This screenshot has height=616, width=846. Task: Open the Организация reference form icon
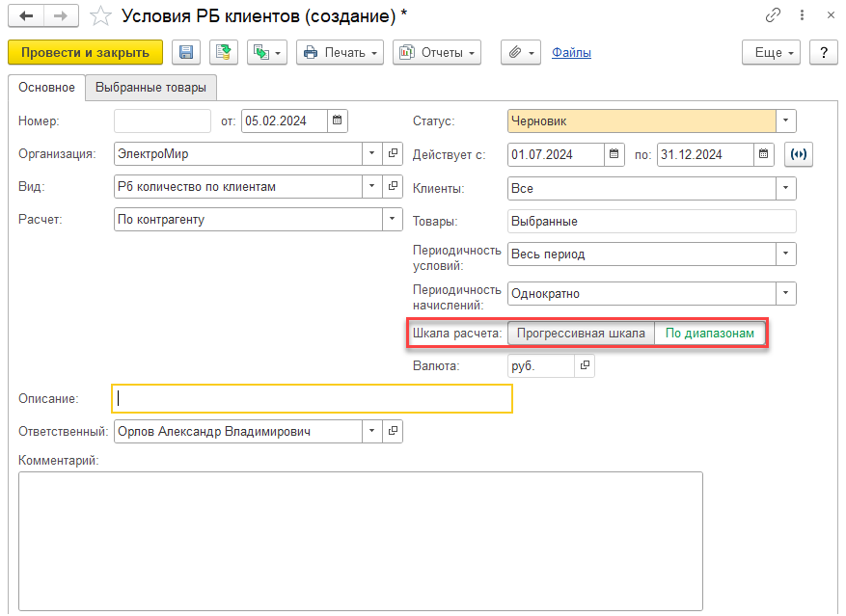pyautogui.click(x=393, y=154)
